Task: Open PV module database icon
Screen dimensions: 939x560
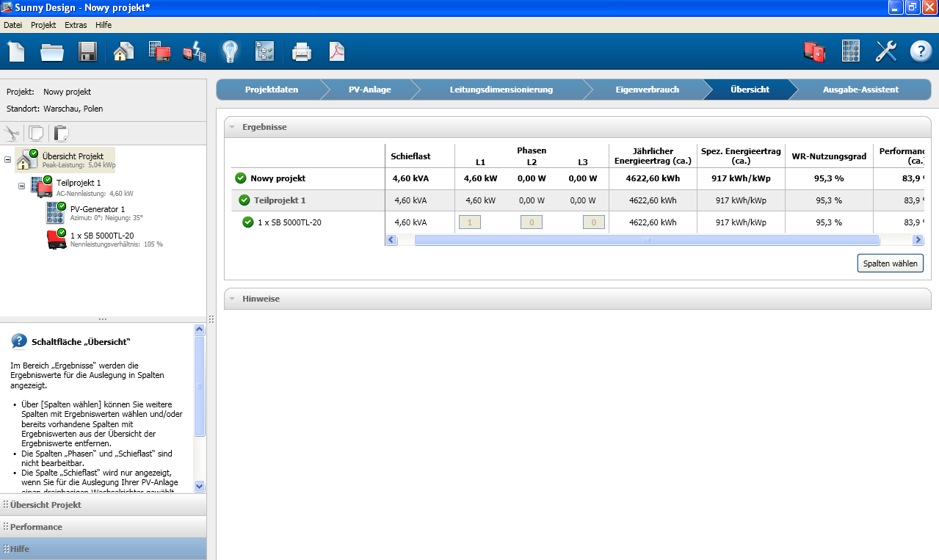Action: pos(851,51)
